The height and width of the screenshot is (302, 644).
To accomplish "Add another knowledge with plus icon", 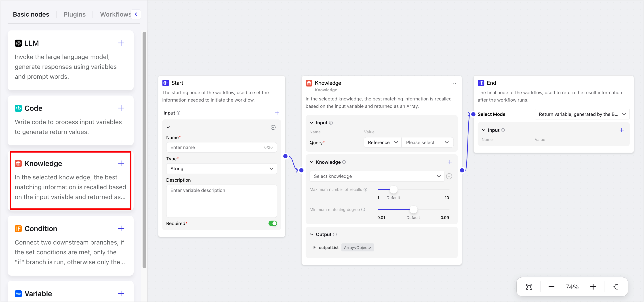I will (450, 162).
